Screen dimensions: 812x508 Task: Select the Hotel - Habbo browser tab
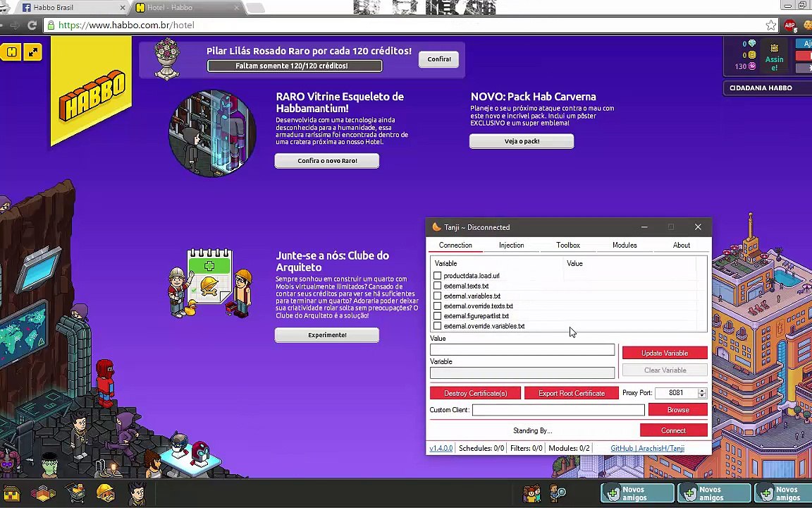coord(187,8)
